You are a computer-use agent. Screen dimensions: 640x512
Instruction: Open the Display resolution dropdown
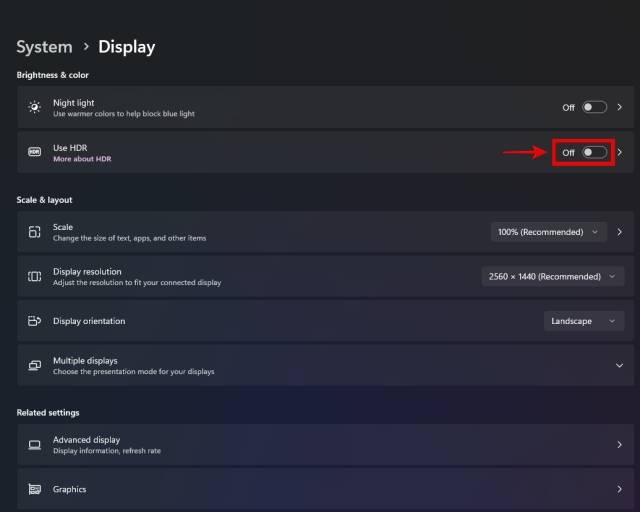point(553,276)
